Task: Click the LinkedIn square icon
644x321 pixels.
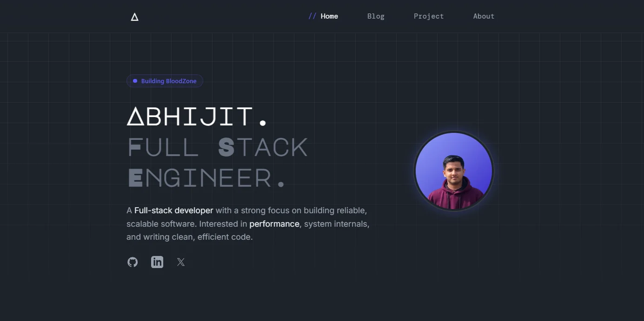Action: 157,262
